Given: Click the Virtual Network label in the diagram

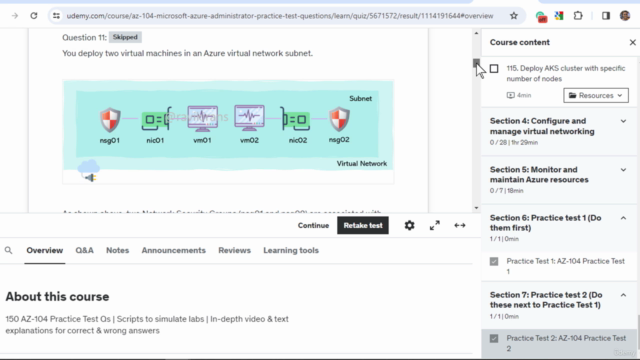Looking at the screenshot, I should pyautogui.click(x=362, y=164).
